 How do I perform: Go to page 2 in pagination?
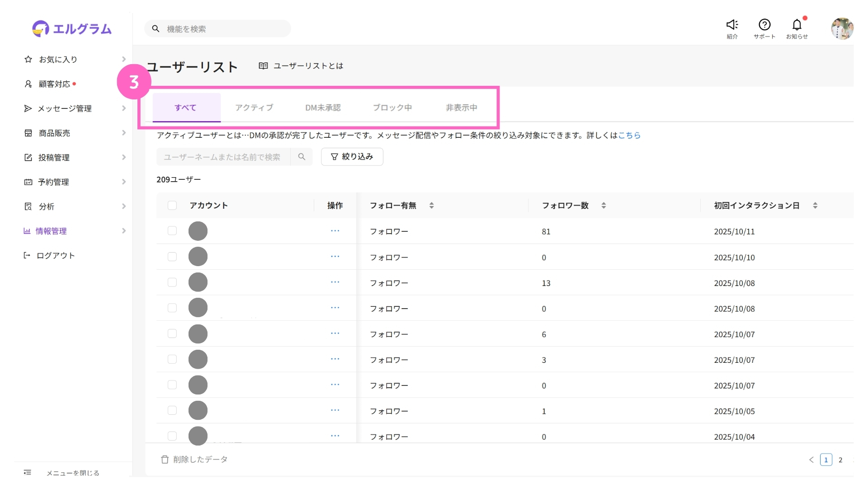[x=840, y=460]
